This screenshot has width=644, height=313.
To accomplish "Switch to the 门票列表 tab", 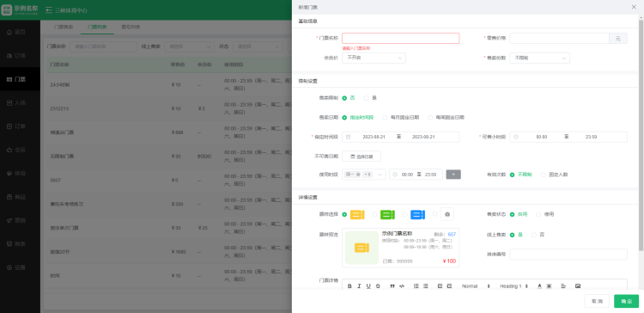I will (97, 28).
